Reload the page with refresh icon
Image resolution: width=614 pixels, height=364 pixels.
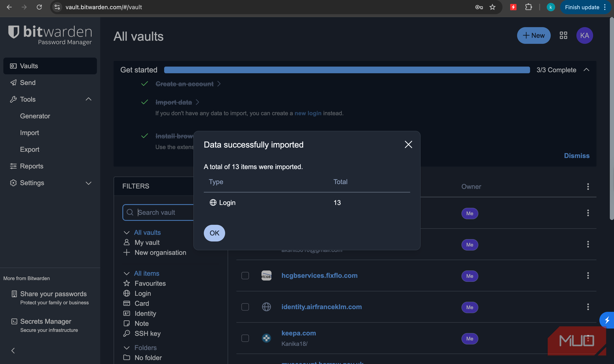(x=39, y=7)
